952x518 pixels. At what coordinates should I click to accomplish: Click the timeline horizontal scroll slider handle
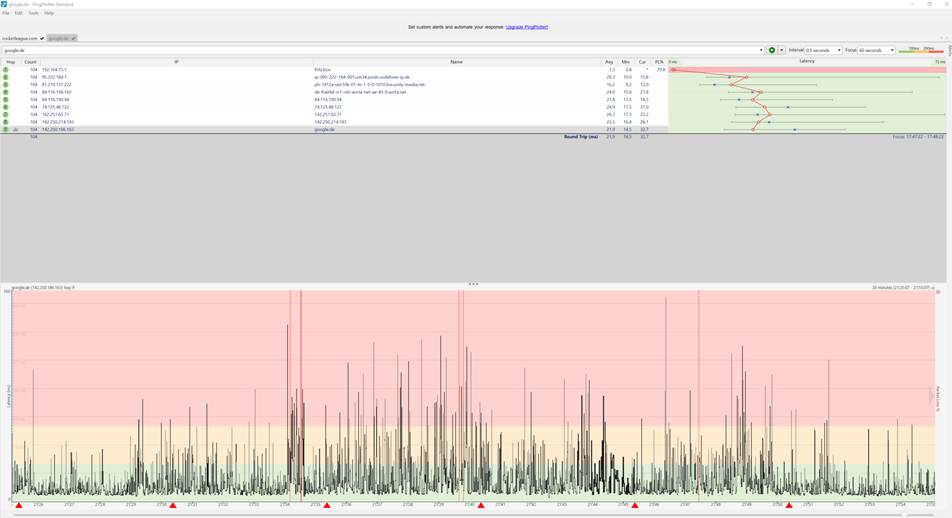(905, 515)
